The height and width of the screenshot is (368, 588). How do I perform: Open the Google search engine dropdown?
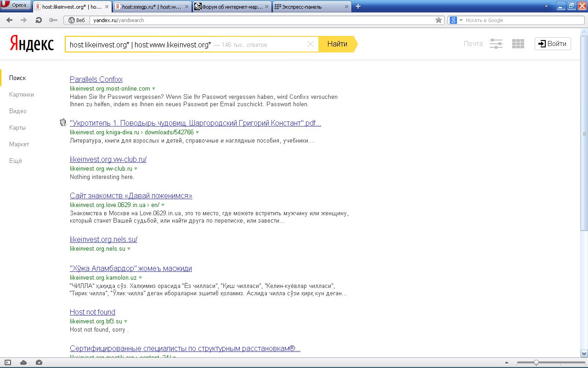pyautogui.click(x=455, y=20)
